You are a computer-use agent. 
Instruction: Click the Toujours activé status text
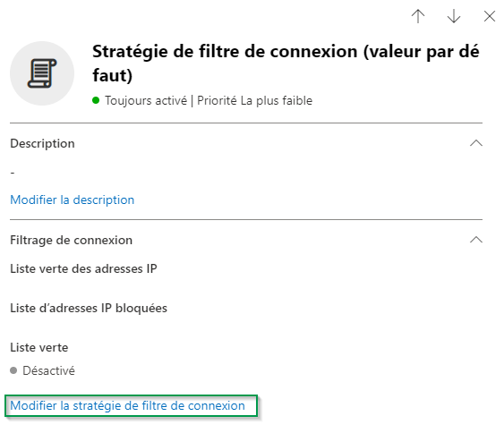(146, 100)
